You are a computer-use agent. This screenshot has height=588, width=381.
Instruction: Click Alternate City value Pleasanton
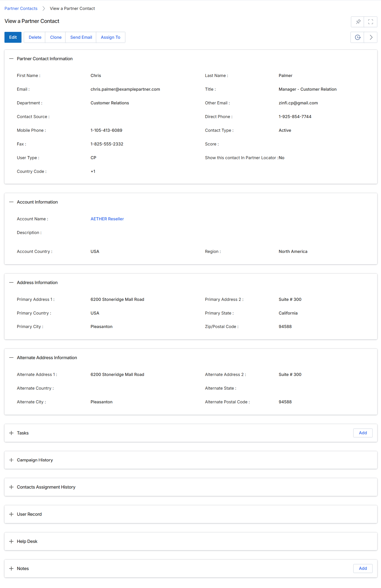pos(101,402)
